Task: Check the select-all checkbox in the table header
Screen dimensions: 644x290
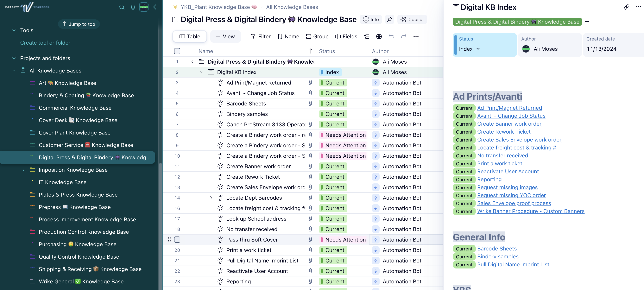Action: pos(177,51)
